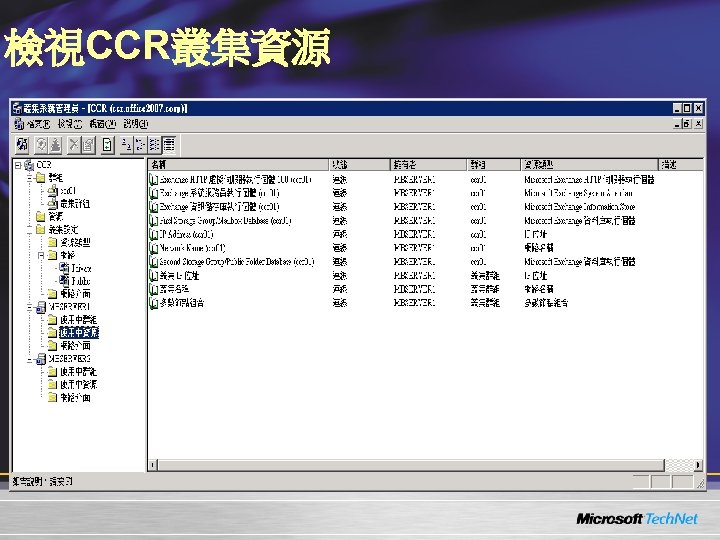Viewport: 720px width, 540px height.
Task: Collapse the 叢集設定 folder in the tree
Action: pos(29,230)
